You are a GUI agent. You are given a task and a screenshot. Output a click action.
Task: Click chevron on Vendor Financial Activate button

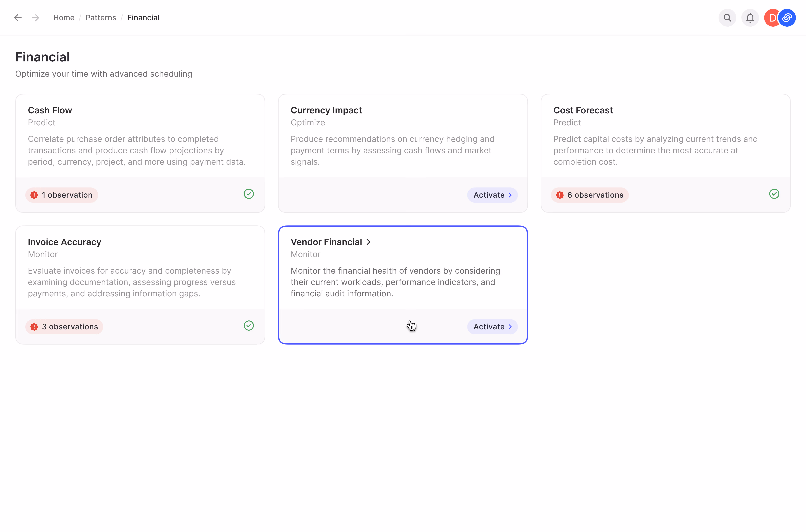[510, 327]
